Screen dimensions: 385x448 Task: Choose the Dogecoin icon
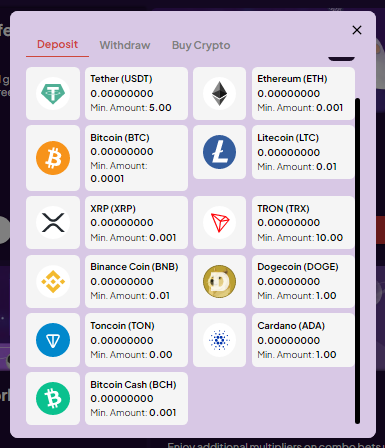[219, 281]
